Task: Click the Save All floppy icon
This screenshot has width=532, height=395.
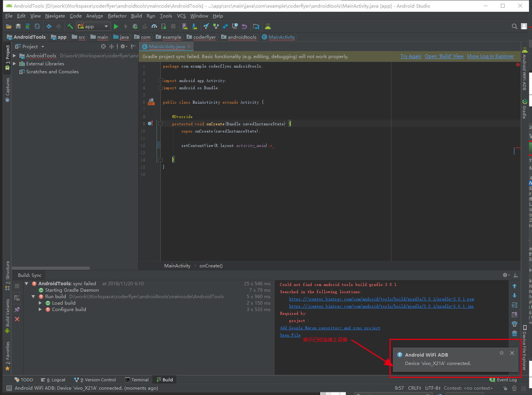Action: pos(18,27)
